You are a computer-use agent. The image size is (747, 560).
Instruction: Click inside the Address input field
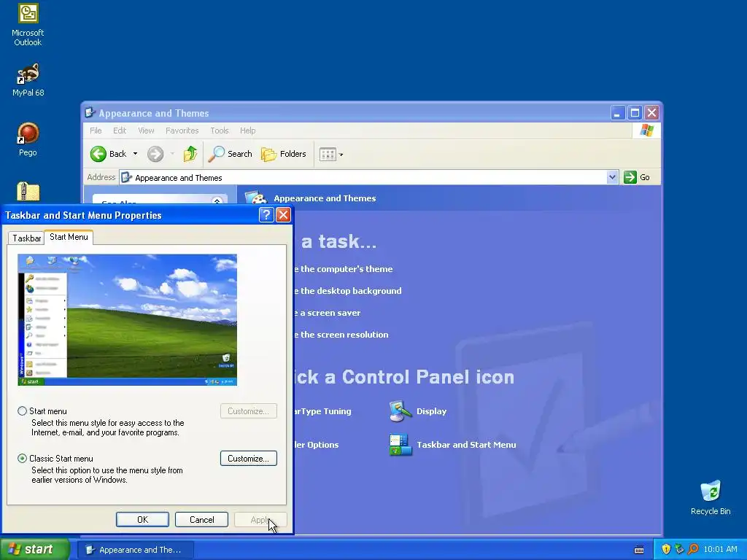point(368,178)
